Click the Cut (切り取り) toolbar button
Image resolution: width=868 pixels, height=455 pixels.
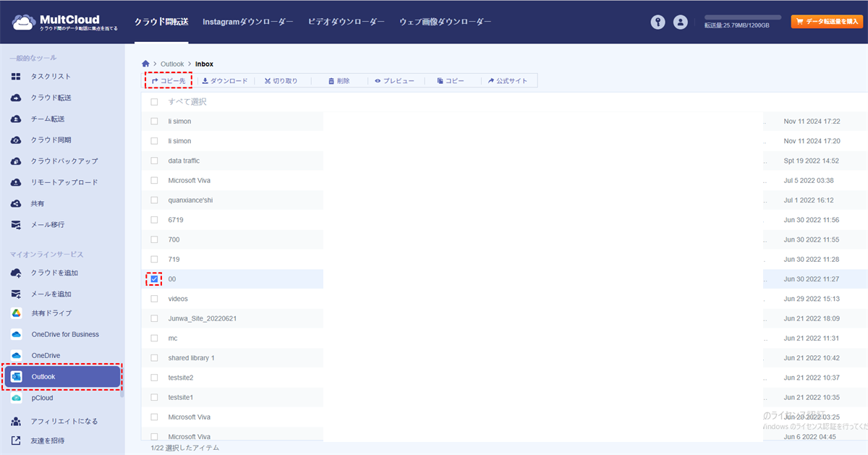(x=281, y=81)
